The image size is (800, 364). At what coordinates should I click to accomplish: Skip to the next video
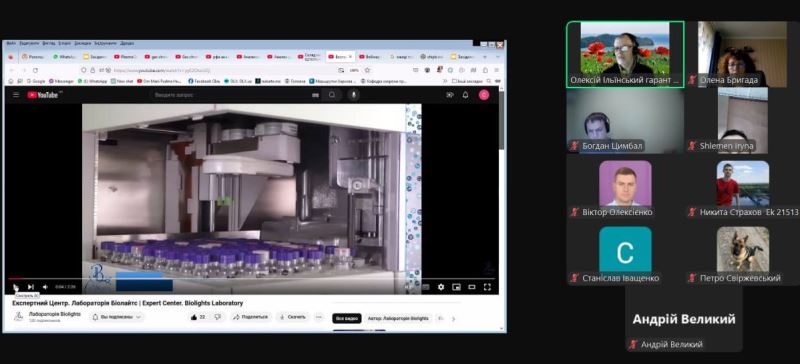31,287
